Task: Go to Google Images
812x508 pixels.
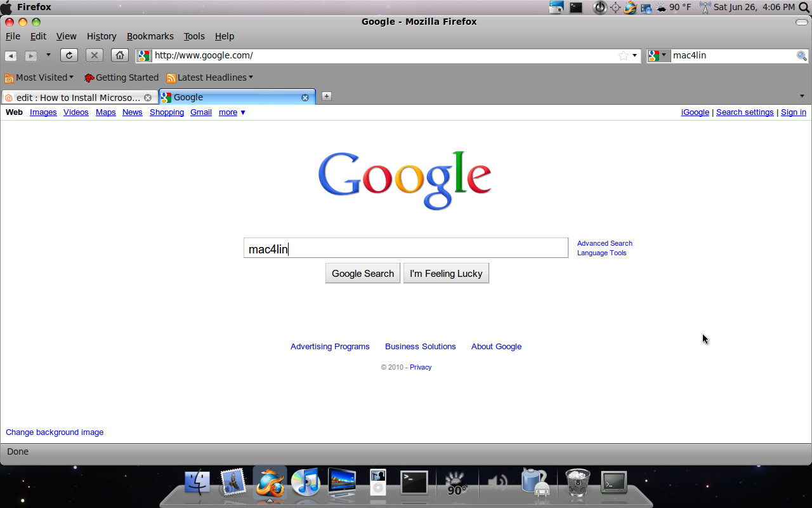Action: 43,112
